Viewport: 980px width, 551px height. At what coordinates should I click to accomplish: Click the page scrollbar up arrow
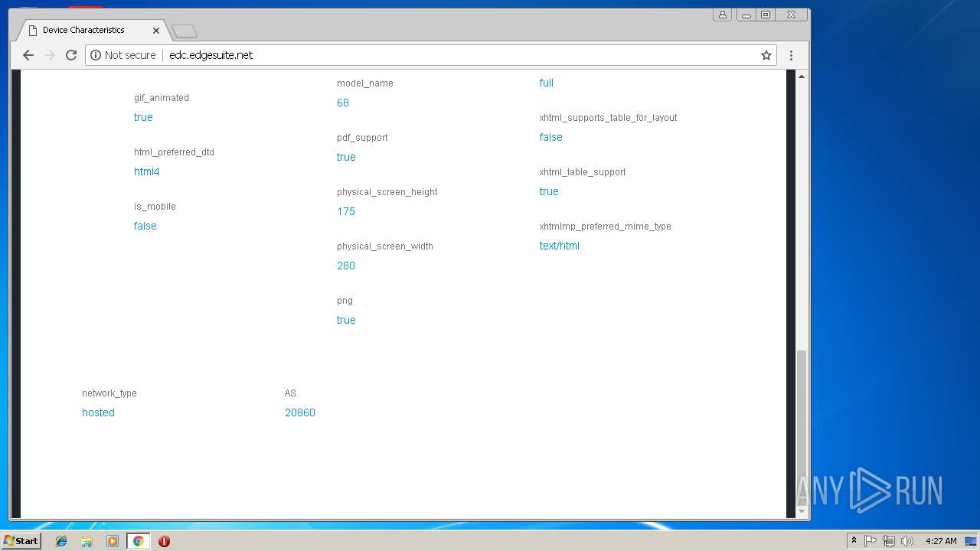pos(802,76)
